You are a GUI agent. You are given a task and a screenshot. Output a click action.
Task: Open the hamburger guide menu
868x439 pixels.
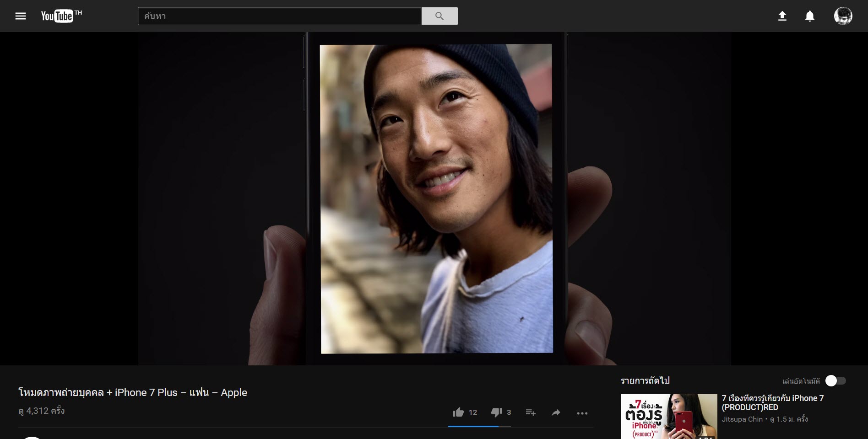21,16
